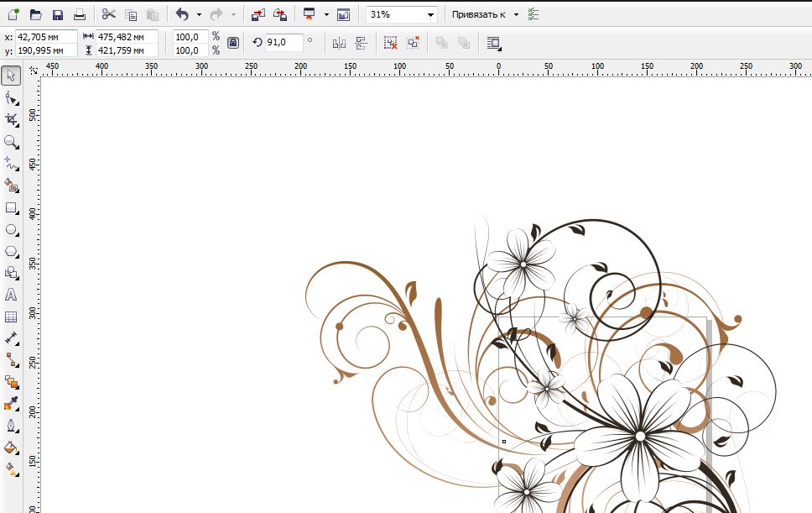Viewport: 812px width, 513px height.
Task: Mirror the selection horizontally
Action: click(339, 43)
